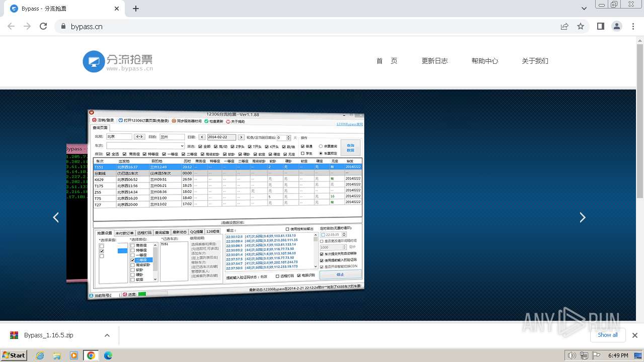Go back to the previous page

[11, 26]
